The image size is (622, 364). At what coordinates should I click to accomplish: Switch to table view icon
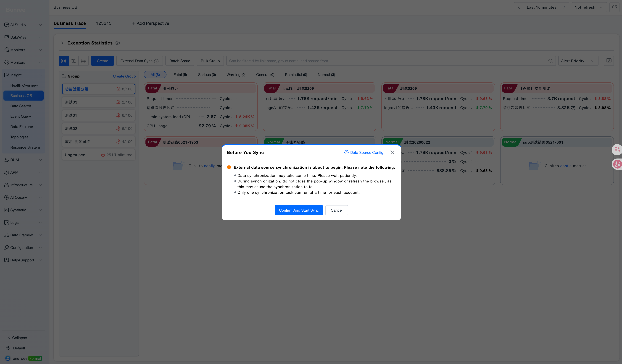pos(84,61)
